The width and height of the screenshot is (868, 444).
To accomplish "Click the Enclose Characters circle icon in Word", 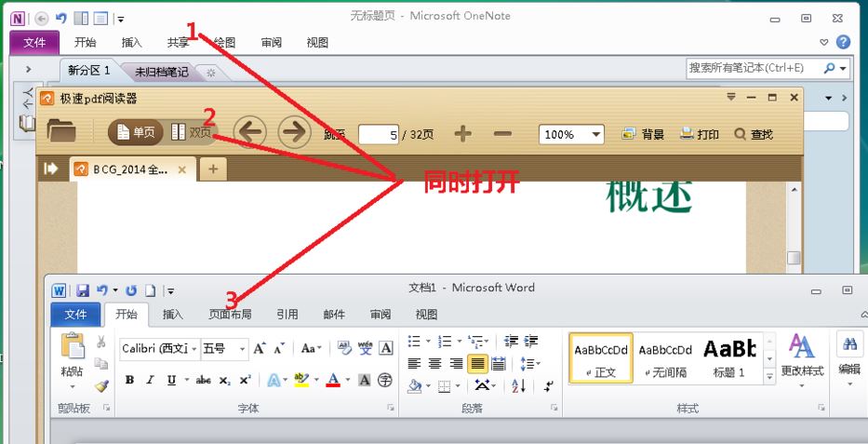I will [385, 380].
